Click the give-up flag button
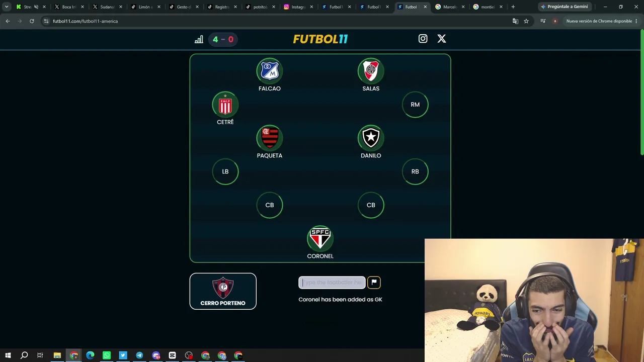Image resolution: width=644 pixels, height=362 pixels. pos(374,283)
